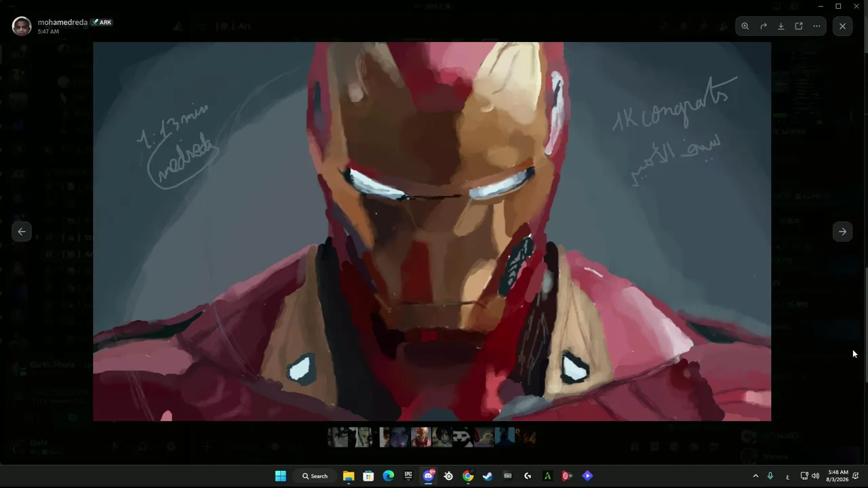Open the purple play-arrow app in the taskbar
Image resolution: width=868 pixels, height=488 pixels.
(x=587, y=476)
